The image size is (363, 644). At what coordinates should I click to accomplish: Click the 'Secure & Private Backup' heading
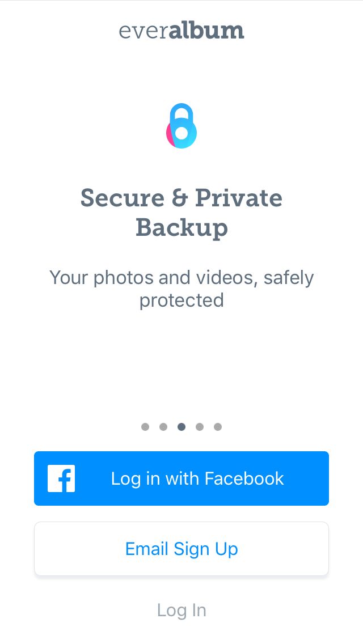[181, 213]
